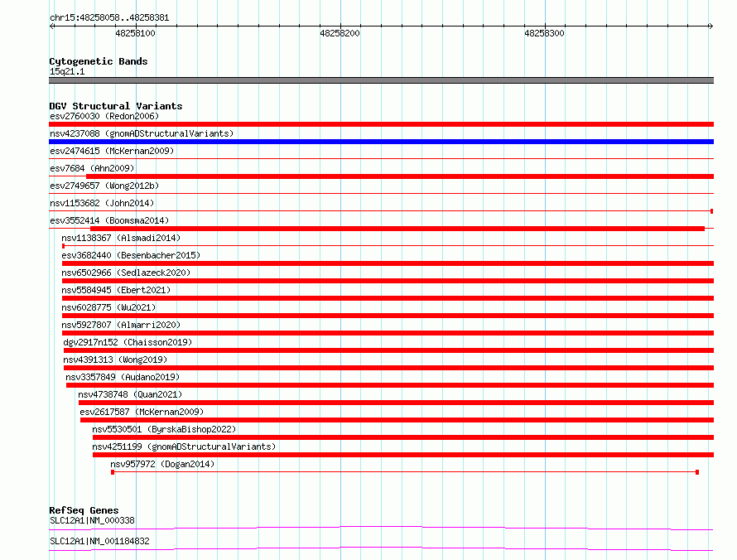Open esv3682440 (Besenbacher2015) variant label
Screen dimensions: 737x560
click(131, 255)
